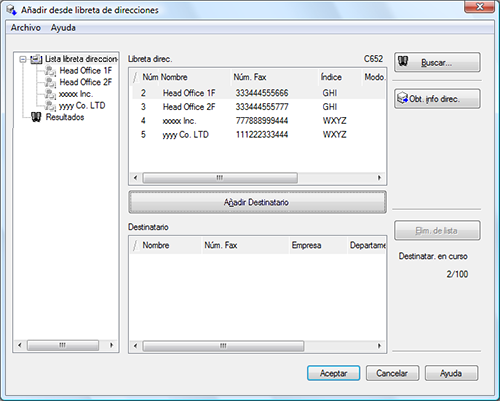Sort address book by Nombre column header
500x401 pixels.
195,77
